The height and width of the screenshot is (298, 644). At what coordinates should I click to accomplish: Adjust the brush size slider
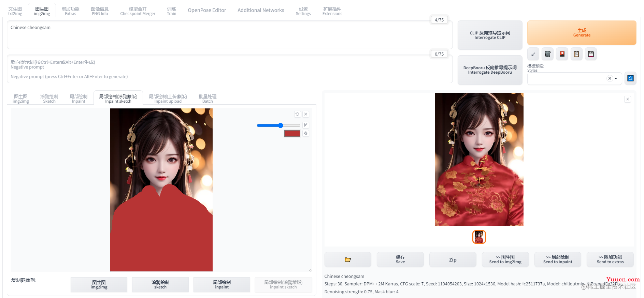(x=278, y=125)
